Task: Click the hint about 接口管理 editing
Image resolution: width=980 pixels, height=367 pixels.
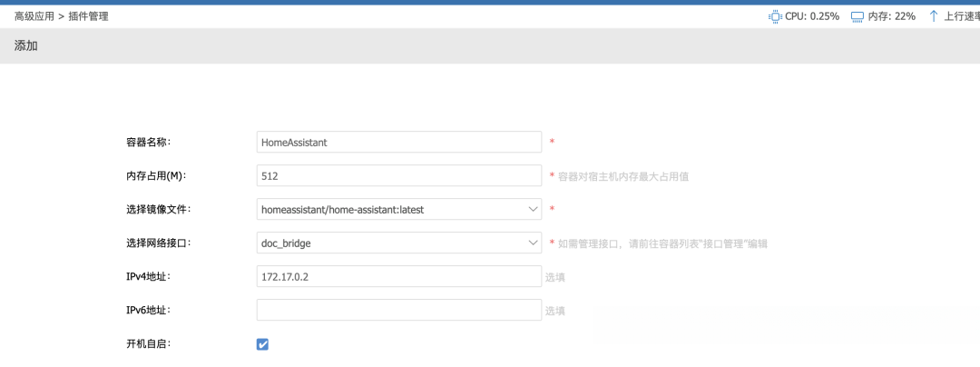Action: pyautogui.click(x=661, y=243)
